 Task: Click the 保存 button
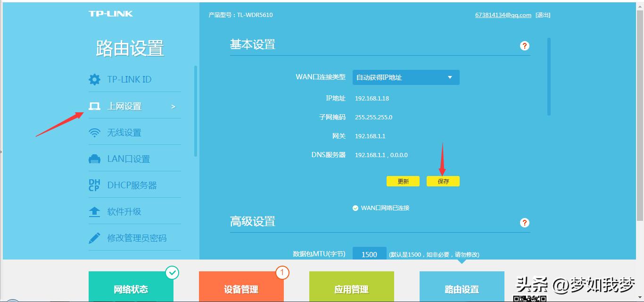(x=443, y=181)
